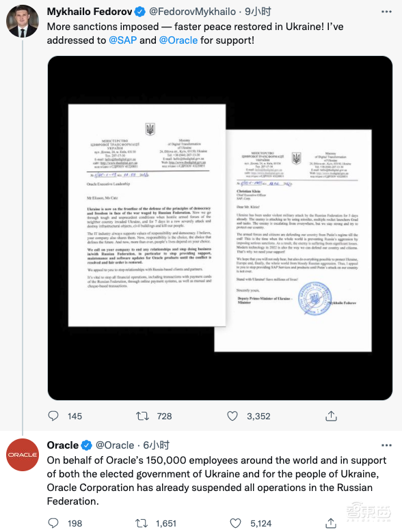Share Oracle's tweet via share icon

[x=331, y=523]
